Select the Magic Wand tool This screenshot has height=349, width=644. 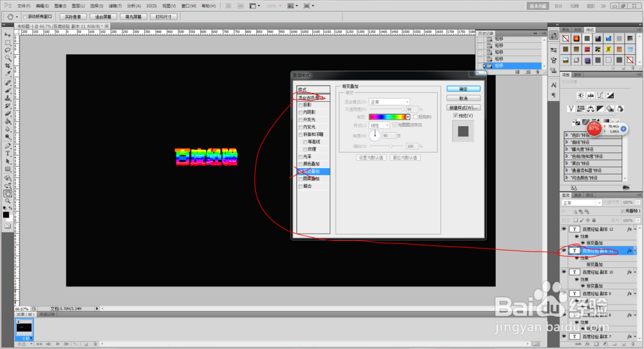click(x=8, y=59)
